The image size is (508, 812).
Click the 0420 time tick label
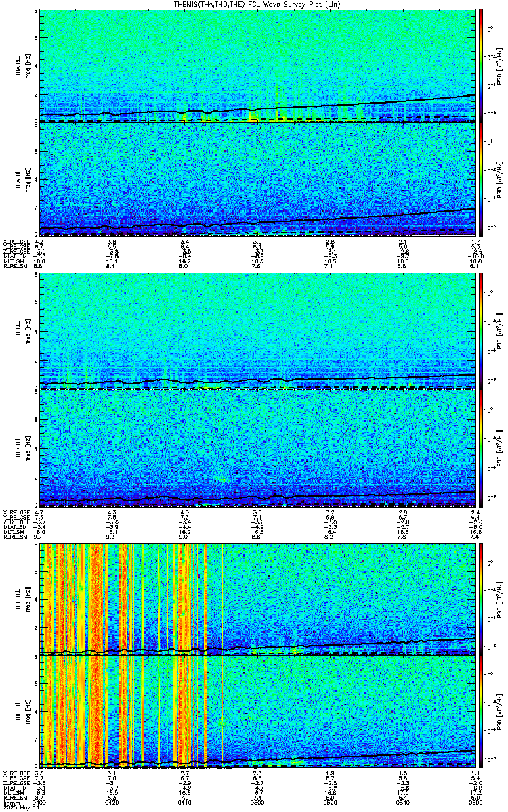tap(112, 803)
